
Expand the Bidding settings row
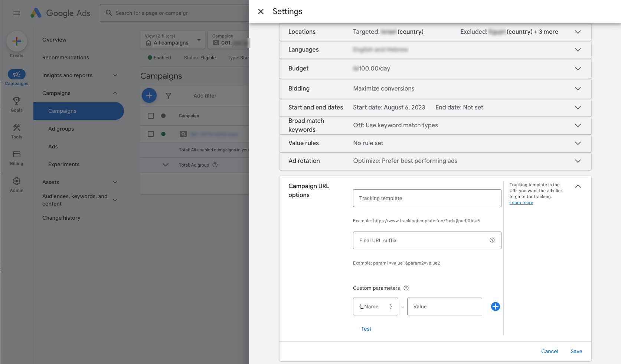click(578, 89)
